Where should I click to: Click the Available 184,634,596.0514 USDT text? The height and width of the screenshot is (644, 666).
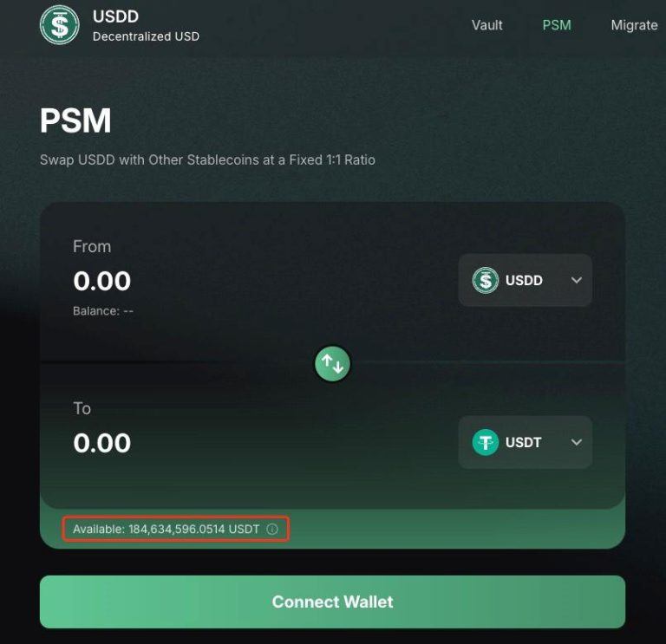click(166, 529)
